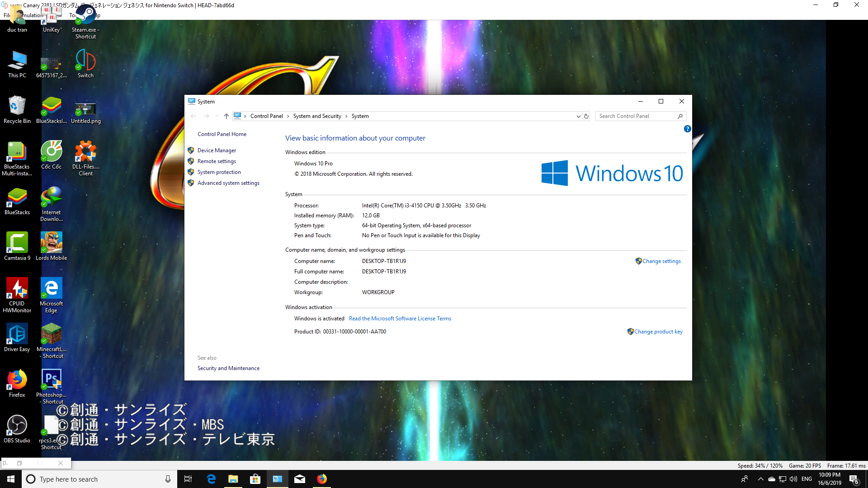Expand chevron after Control Panel breadcrumb
This screenshot has height=488, width=868.
click(288, 116)
